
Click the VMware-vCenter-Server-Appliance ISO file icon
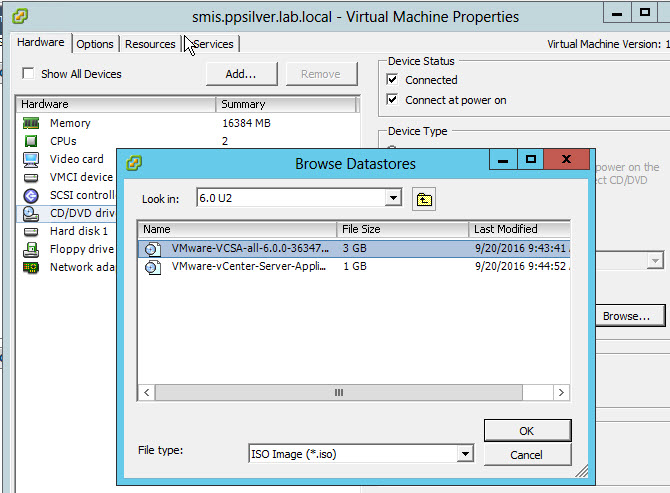point(153,267)
